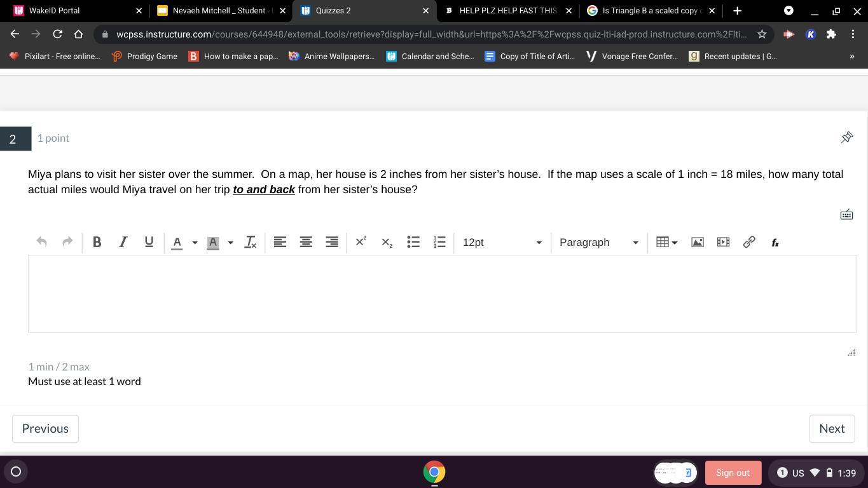Open the highlight color dropdown arrow
This screenshot has width=868, height=488.
coord(230,242)
